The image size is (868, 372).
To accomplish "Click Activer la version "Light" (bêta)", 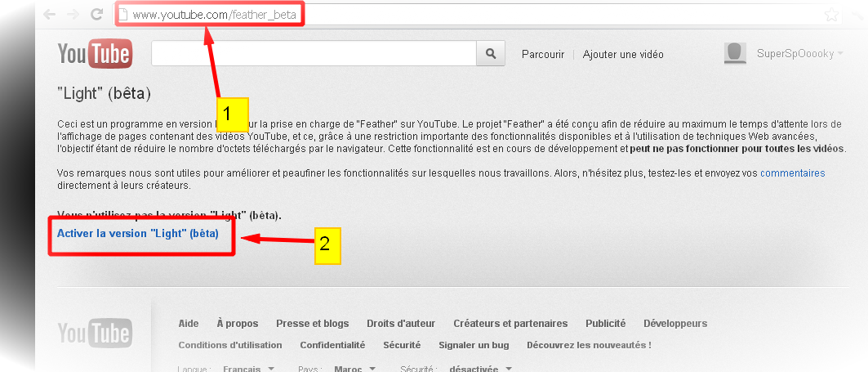I will [x=138, y=233].
